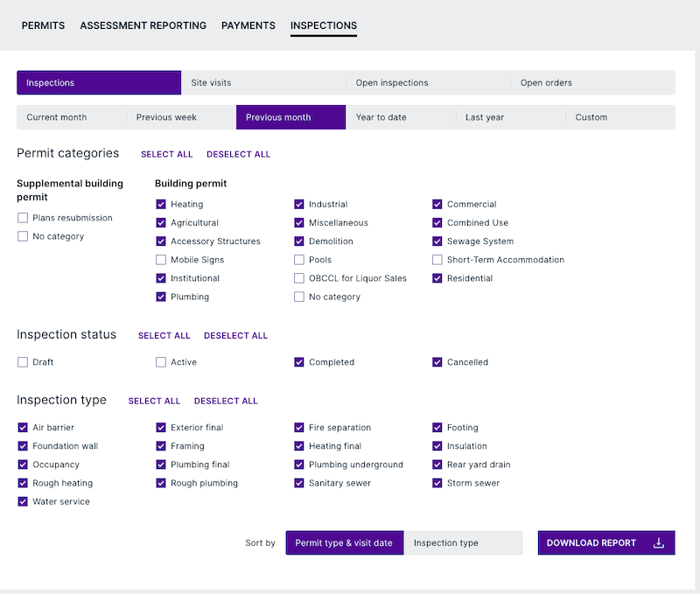700x594 pixels.
Task: Uncheck the Miscellaneous checkbox
Action: coord(299,223)
